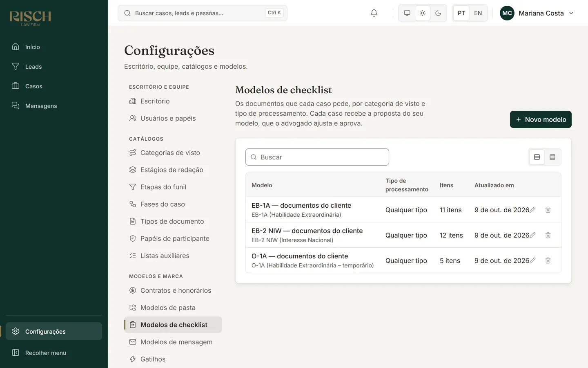Edit the EB-1A checklist model

(x=532, y=210)
